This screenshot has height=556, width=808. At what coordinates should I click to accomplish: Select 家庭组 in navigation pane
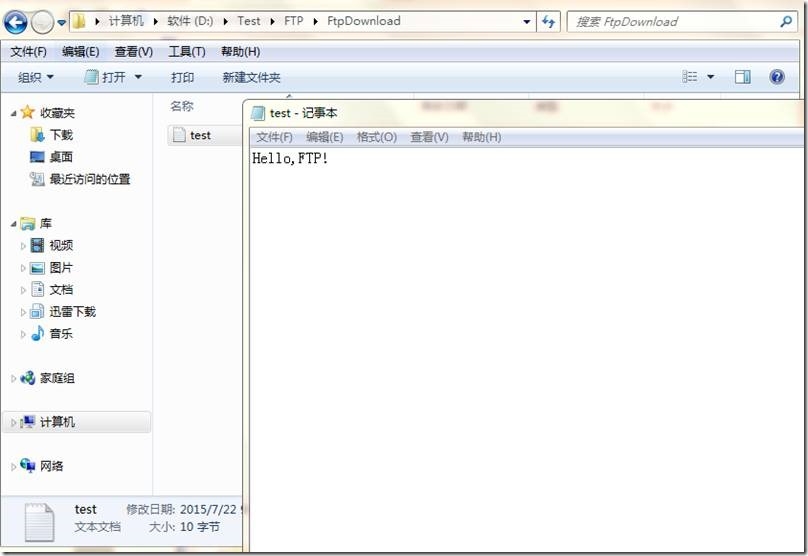tap(57, 378)
